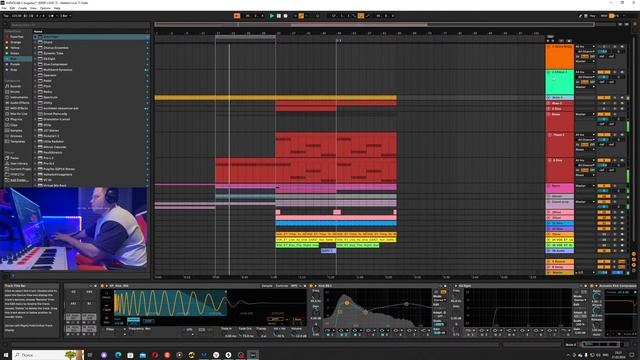
Task: Click the Stop button in the transport
Action: point(279,16)
